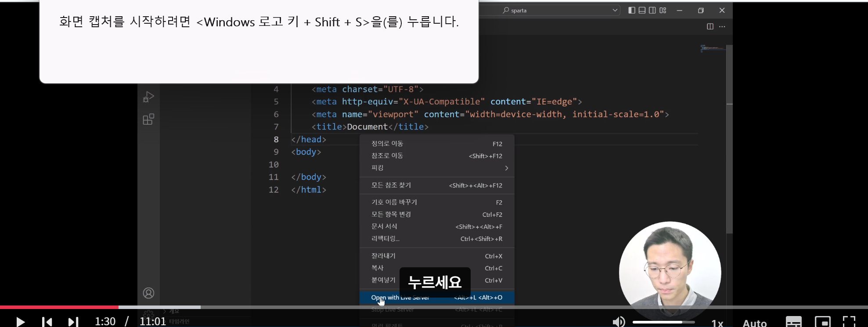Select 모든 항목 변경 in the context menu
The width and height of the screenshot is (868, 327).
(437, 215)
